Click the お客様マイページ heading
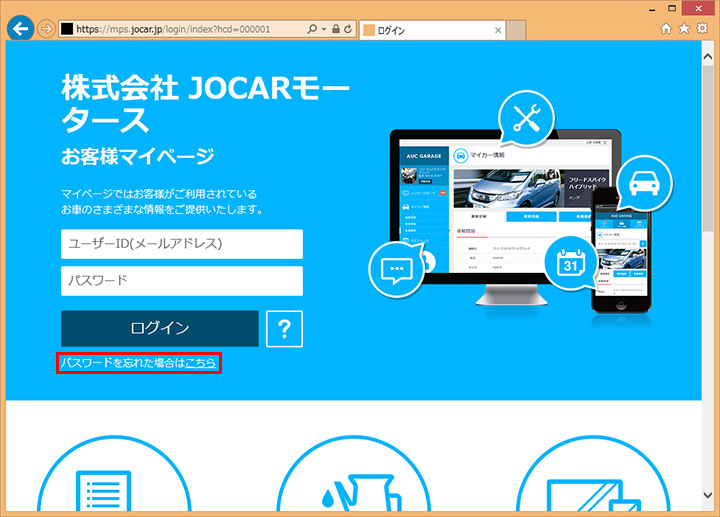 tap(138, 156)
